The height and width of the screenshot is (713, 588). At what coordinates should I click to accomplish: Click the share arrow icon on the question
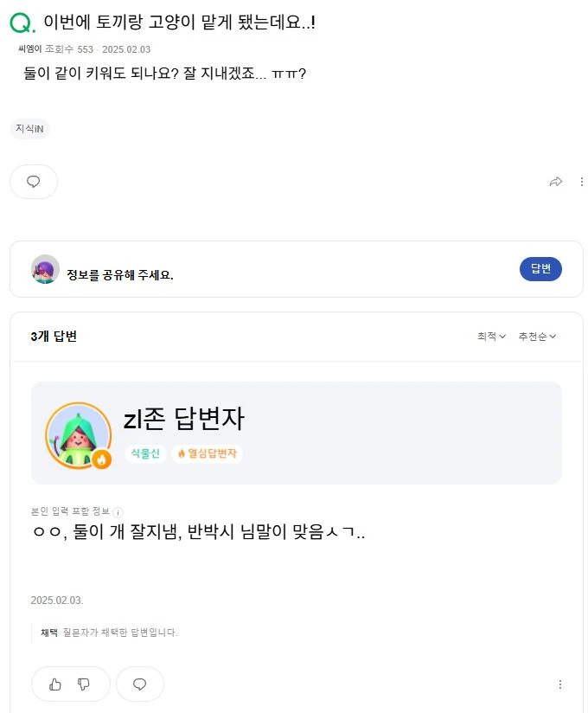click(556, 182)
